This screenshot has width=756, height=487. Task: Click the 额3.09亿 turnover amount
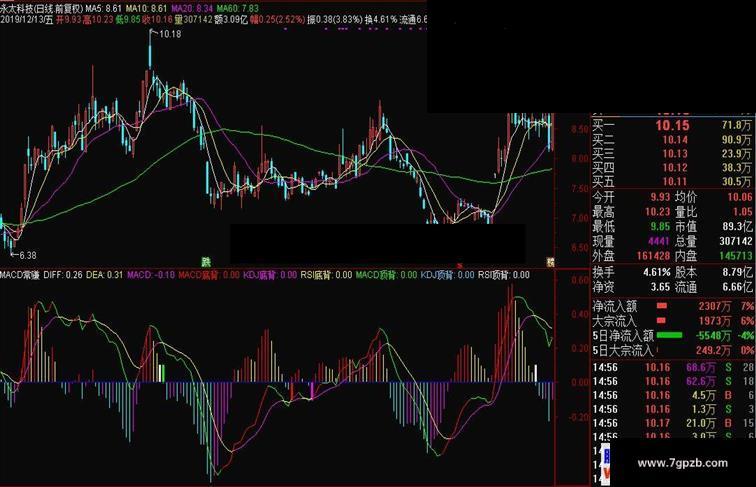tap(231, 20)
